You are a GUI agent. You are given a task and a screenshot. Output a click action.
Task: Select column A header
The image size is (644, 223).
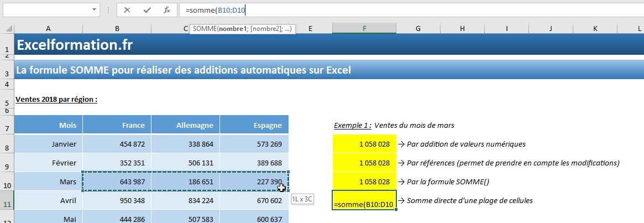49,28
